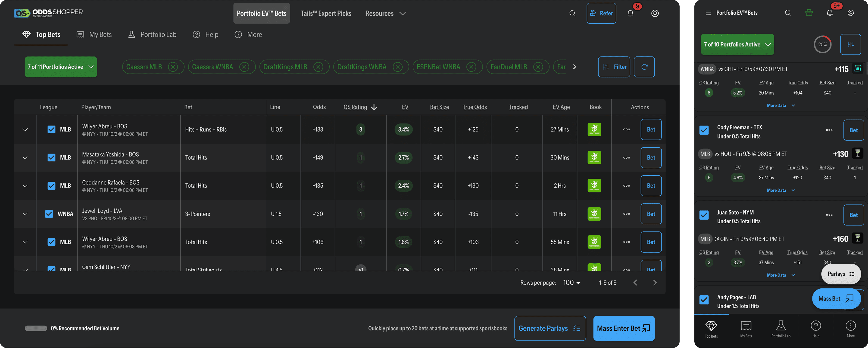Screen dimensions: 868x348
Task: Open the desktop user account icon
Action: (655, 13)
